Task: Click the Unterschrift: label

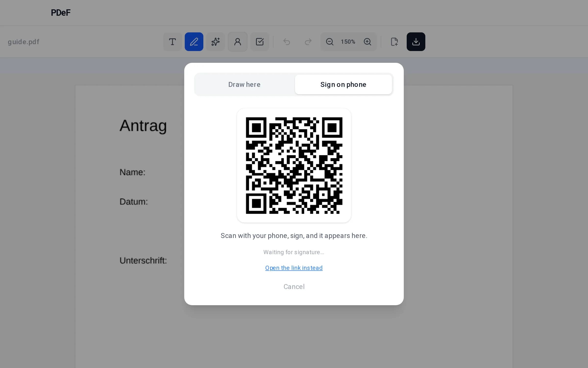Action: click(143, 261)
